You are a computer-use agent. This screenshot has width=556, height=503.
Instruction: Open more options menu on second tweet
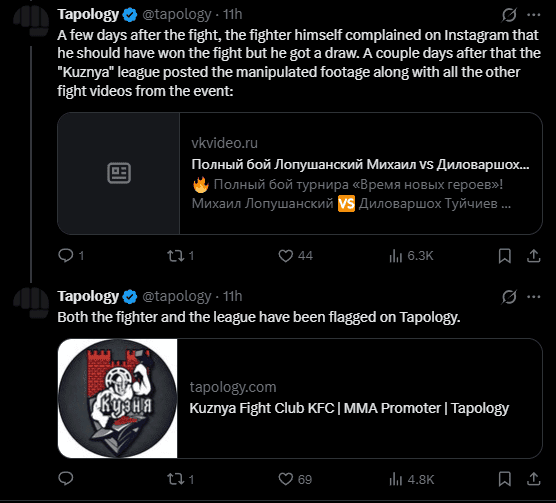534,297
